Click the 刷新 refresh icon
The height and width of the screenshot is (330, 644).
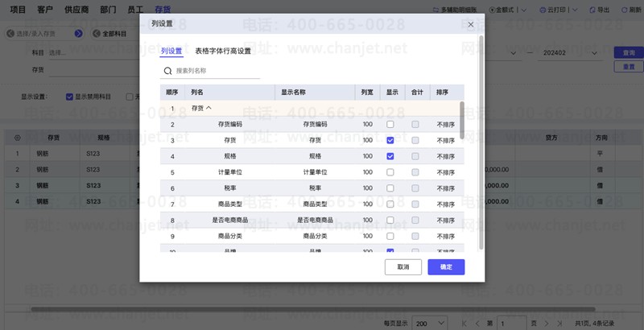(x=625, y=10)
